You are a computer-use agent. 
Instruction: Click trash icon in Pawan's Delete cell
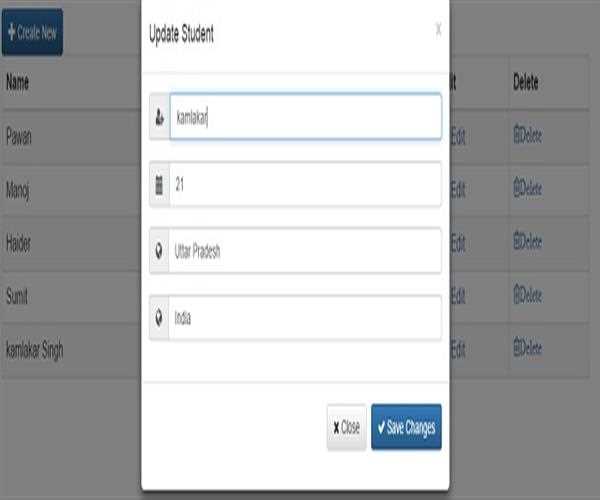(x=517, y=135)
